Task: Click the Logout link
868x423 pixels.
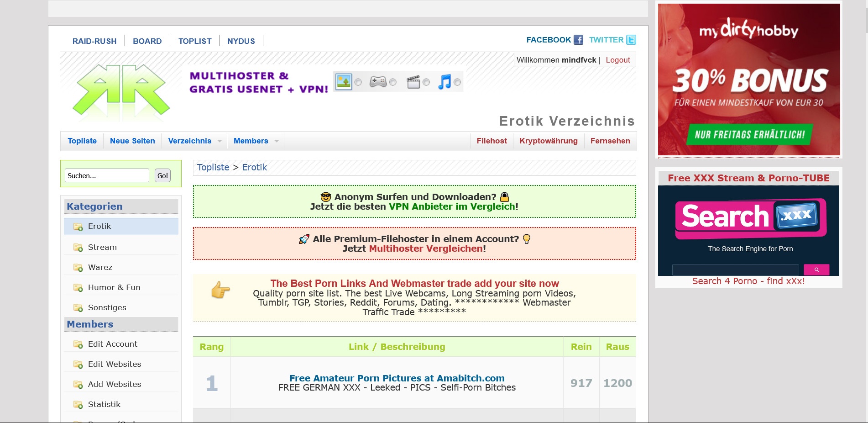Action: [x=617, y=60]
